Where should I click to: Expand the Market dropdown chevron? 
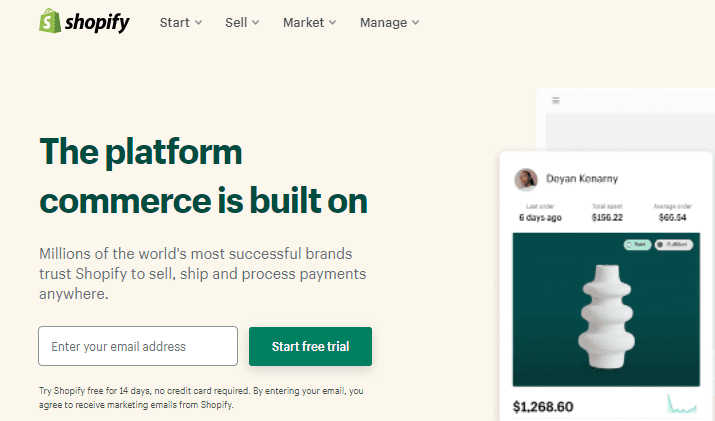click(332, 22)
